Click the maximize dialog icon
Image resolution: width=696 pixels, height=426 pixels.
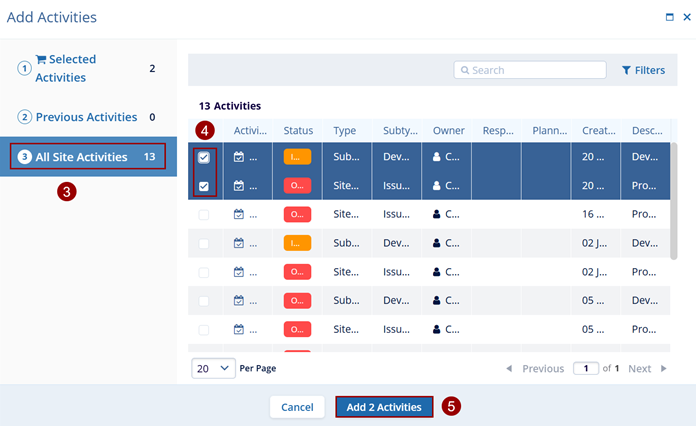click(x=670, y=17)
